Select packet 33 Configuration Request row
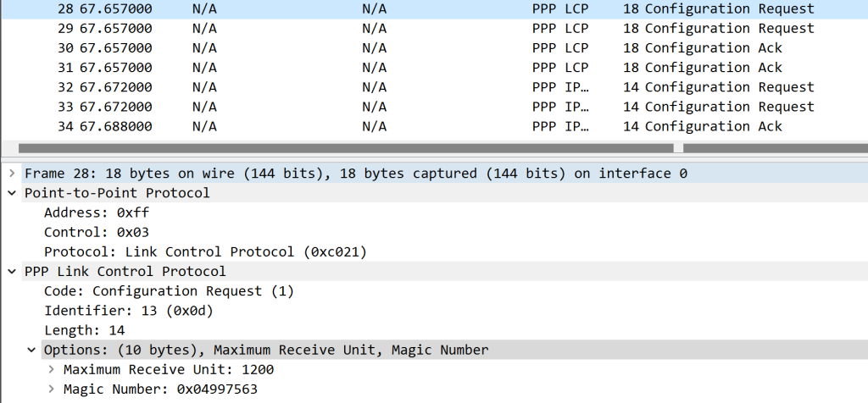 point(424,107)
